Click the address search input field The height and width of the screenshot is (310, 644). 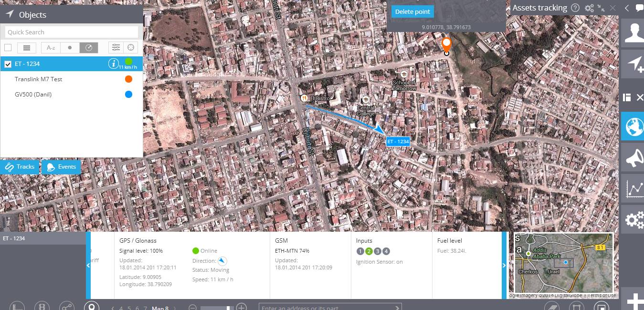(330, 307)
